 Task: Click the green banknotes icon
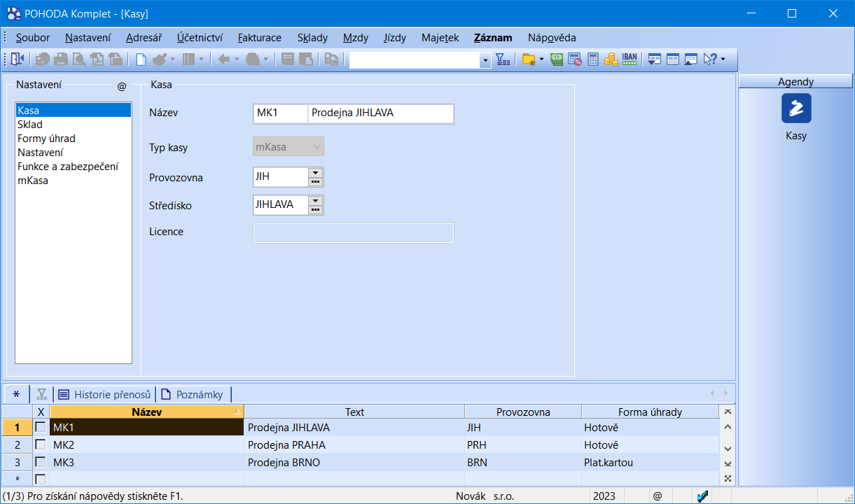[557, 59]
